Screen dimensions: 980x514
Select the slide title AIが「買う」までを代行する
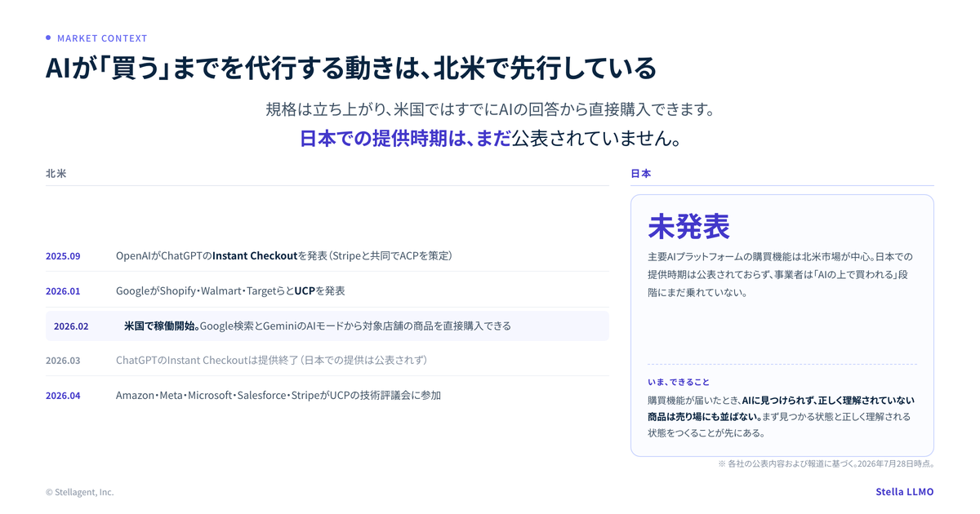click(350, 68)
